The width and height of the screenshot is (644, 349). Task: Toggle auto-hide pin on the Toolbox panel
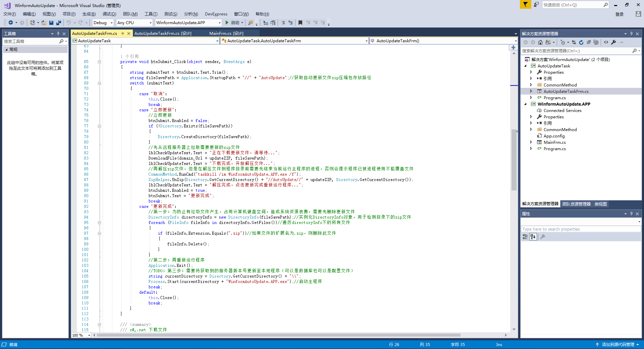click(x=58, y=34)
